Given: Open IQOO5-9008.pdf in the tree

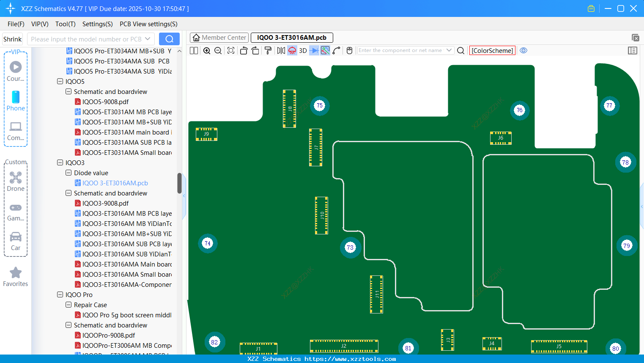Looking at the screenshot, I should (x=105, y=102).
